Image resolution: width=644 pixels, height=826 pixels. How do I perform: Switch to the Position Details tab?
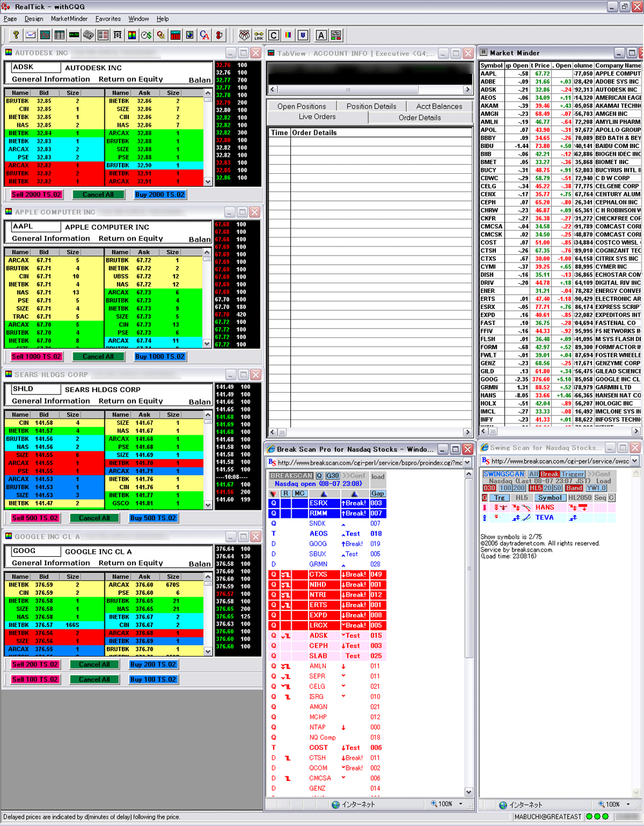coord(371,106)
